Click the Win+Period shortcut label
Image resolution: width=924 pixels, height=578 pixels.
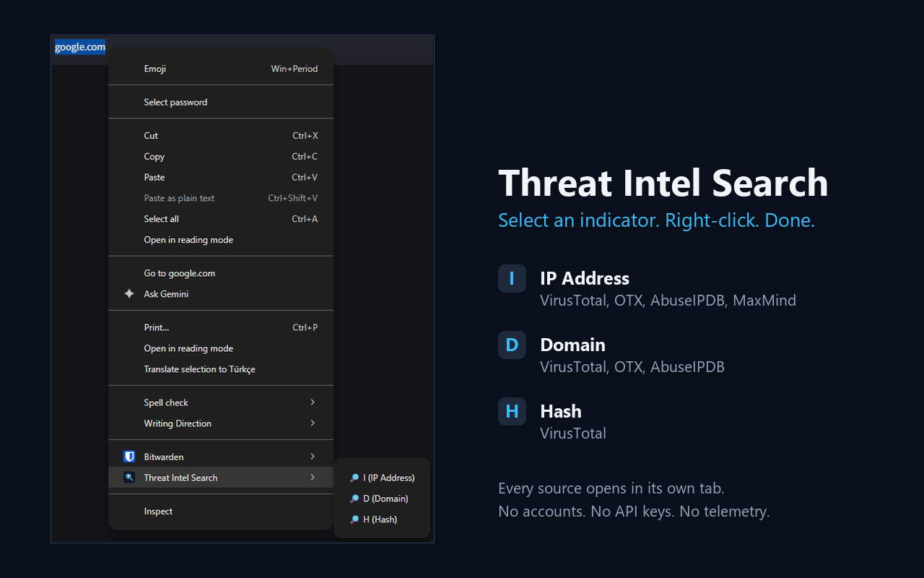[x=295, y=69]
